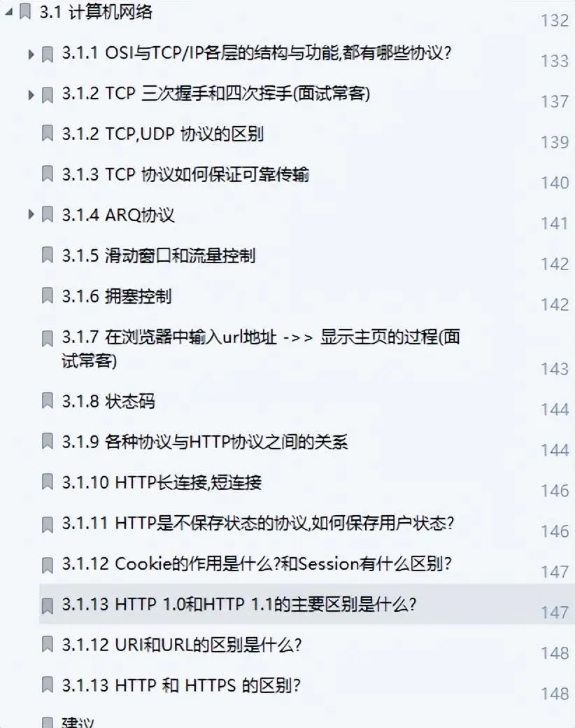Click bookmark icon next to 3.1.6 拥塞控制
The image size is (575, 728).
[x=48, y=295]
